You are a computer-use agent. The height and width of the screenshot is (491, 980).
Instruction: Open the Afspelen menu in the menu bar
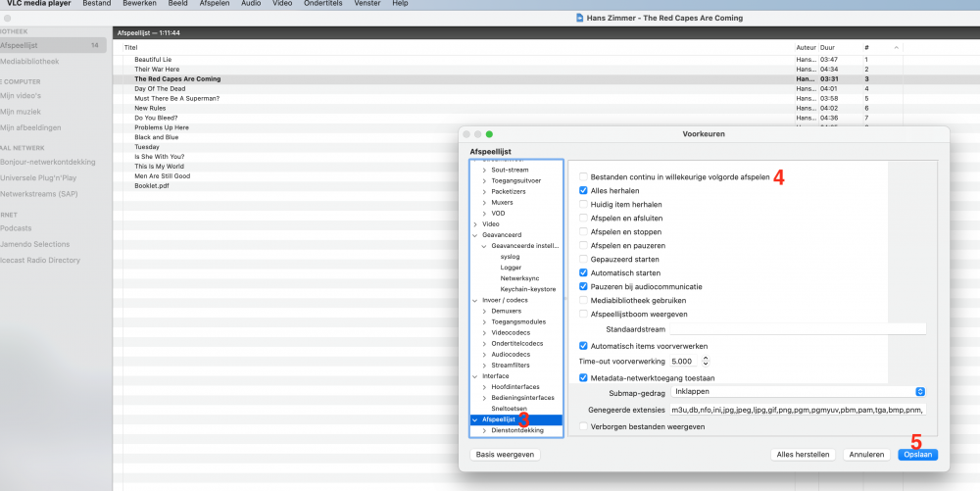[214, 5]
